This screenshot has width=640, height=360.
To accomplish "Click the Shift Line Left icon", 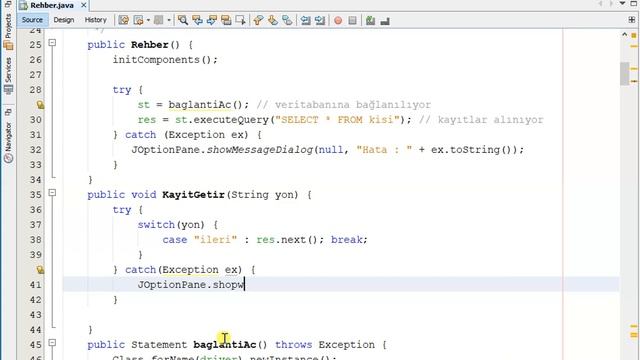I will point(305,20).
